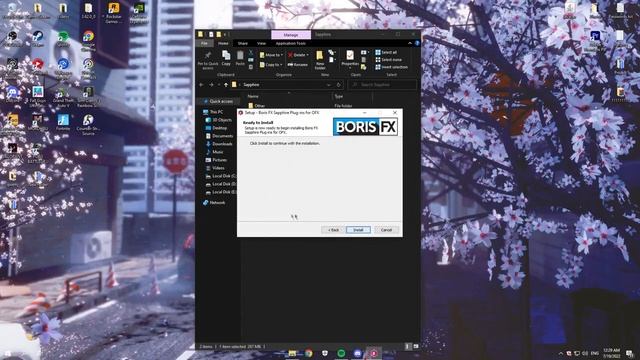
Task: Open Discord from the taskbar
Action: 358,353
